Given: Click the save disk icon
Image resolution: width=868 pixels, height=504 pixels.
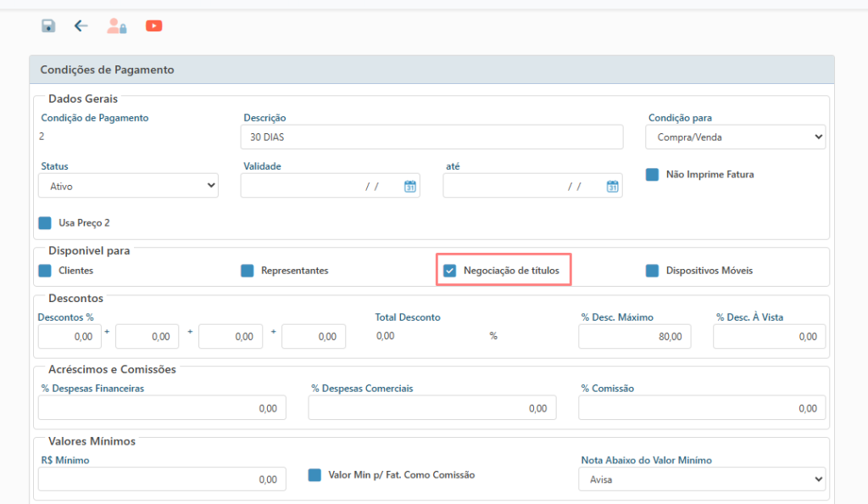Looking at the screenshot, I should (x=48, y=26).
